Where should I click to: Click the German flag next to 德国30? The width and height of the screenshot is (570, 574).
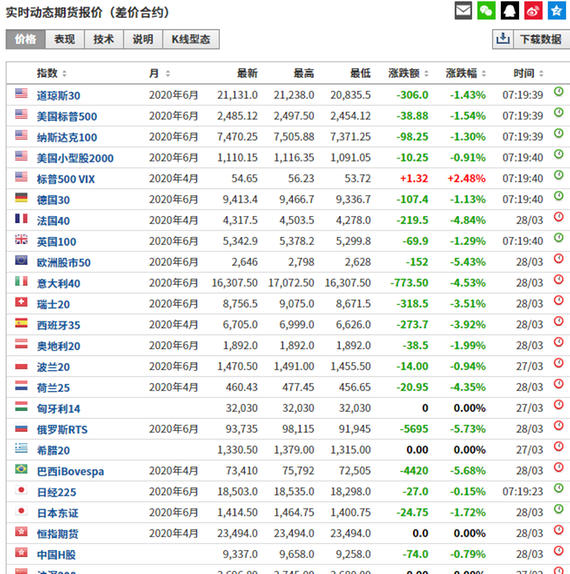[x=21, y=198]
